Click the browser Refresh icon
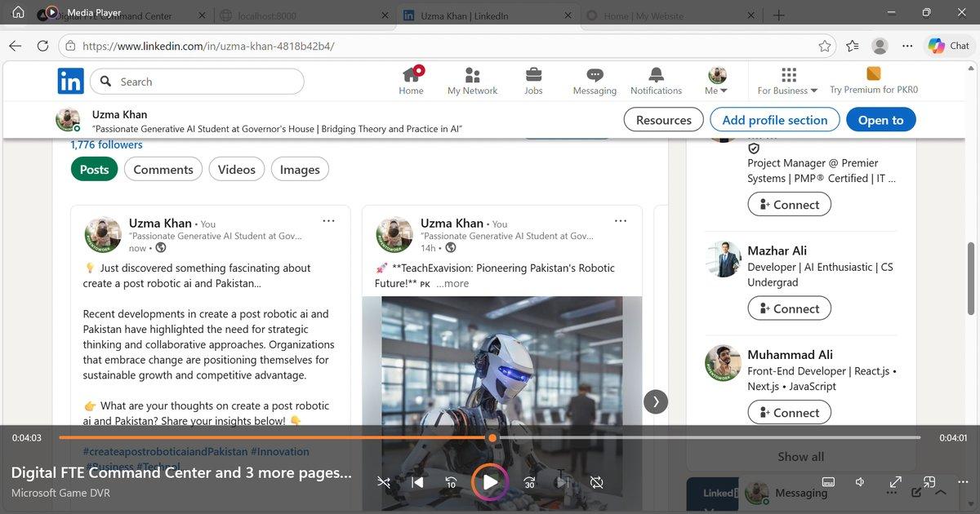Screen dimensions: 980x514 42,46
